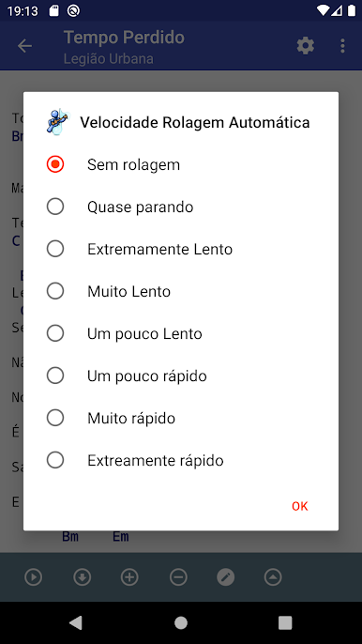The width and height of the screenshot is (362, 644).
Task: Tap the minus circle icon in toolbar
Action: (x=178, y=577)
